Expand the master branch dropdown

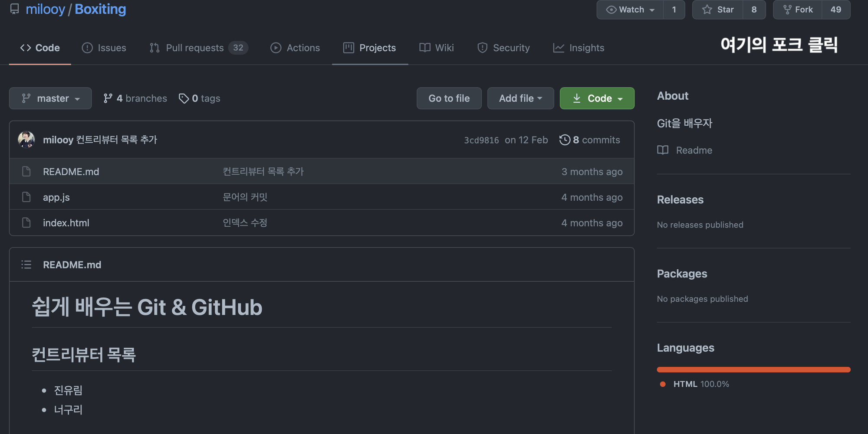pyautogui.click(x=50, y=98)
